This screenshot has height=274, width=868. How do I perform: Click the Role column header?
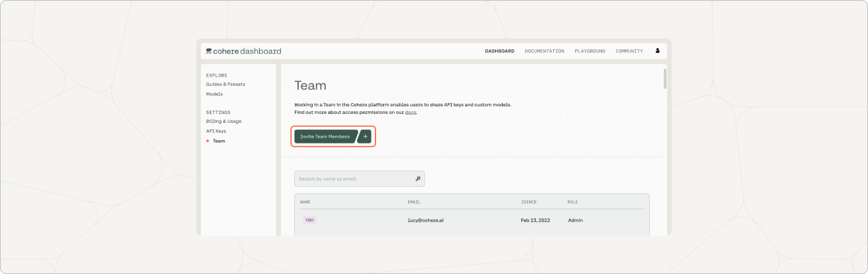572,202
